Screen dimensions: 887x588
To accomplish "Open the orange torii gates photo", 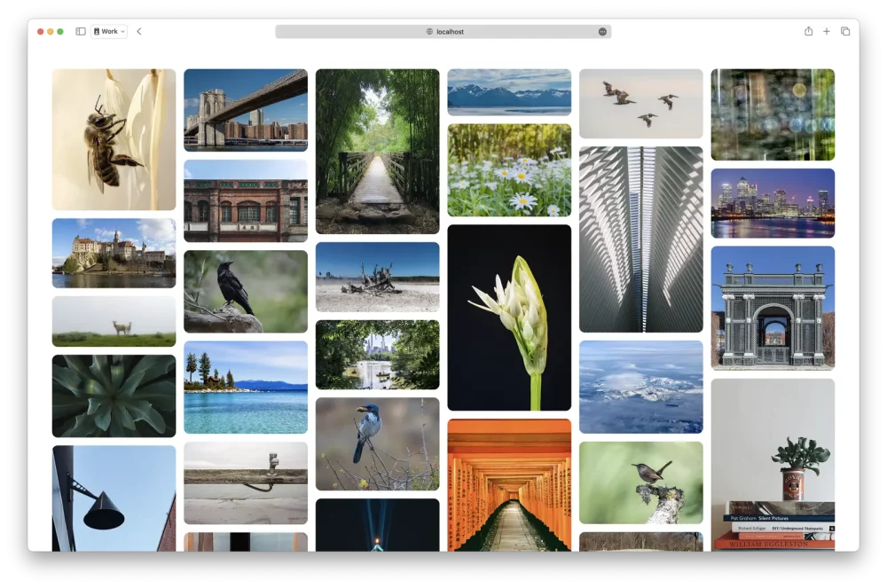I will point(509,484).
